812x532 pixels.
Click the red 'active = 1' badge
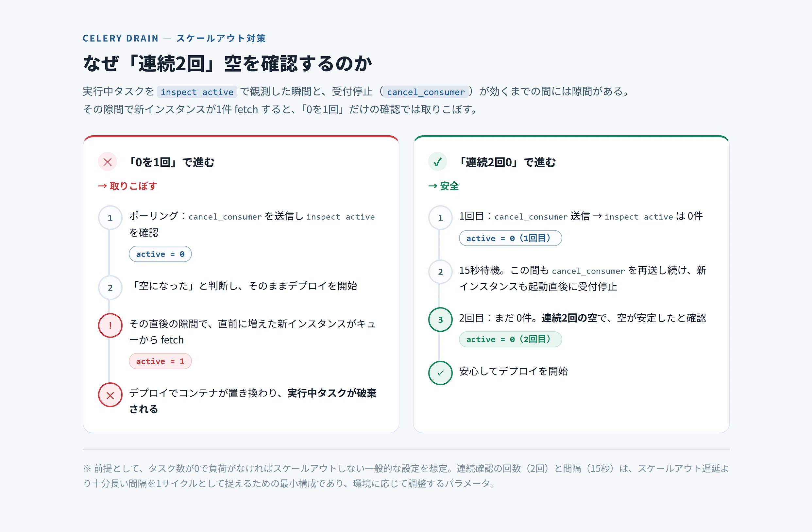[161, 361]
